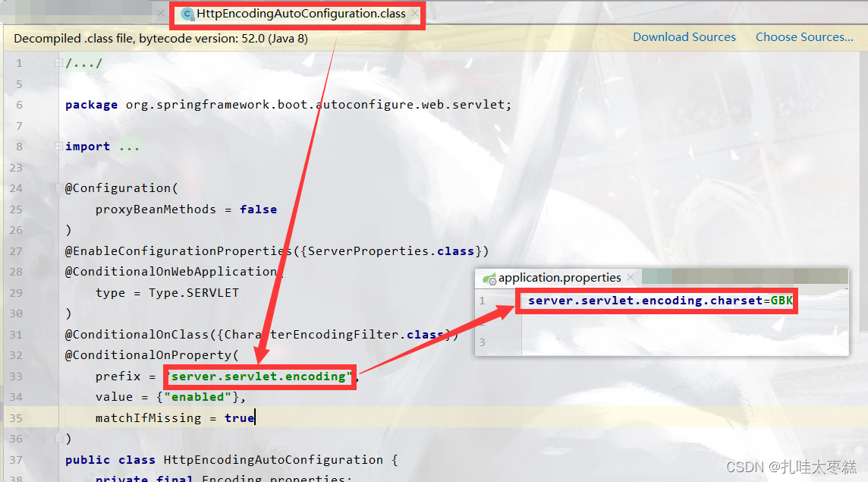The image size is (868, 482).
Task: Click the GBK value in application.properties
Action: [x=782, y=301]
